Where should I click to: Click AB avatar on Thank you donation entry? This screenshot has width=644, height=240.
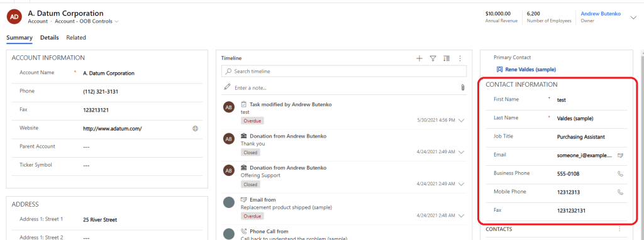pyautogui.click(x=229, y=139)
